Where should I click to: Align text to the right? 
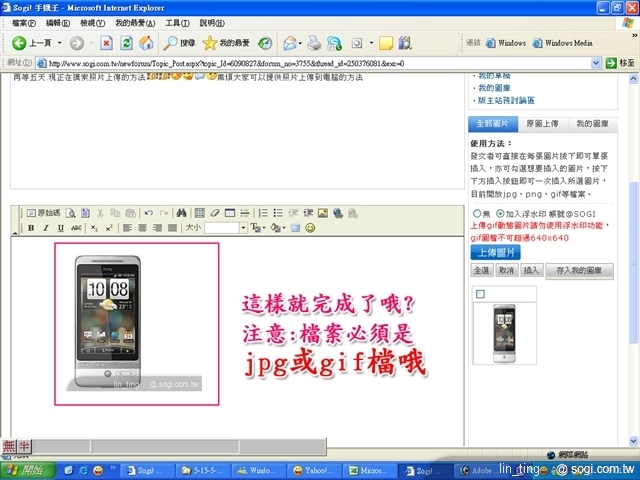158,228
